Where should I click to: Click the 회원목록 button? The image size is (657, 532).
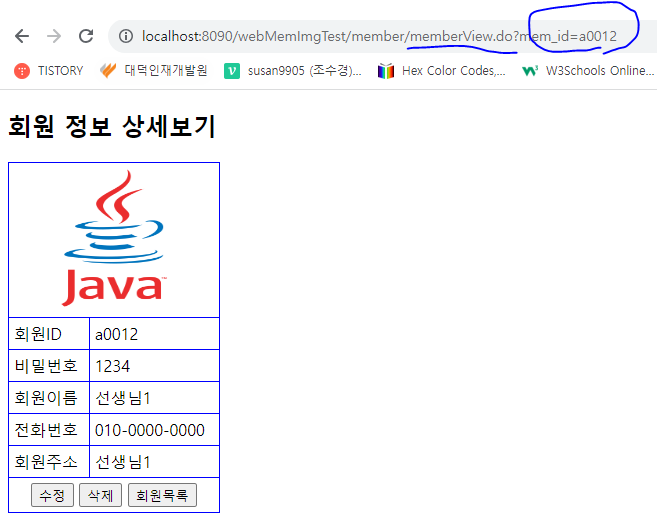click(x=162, y=495)
